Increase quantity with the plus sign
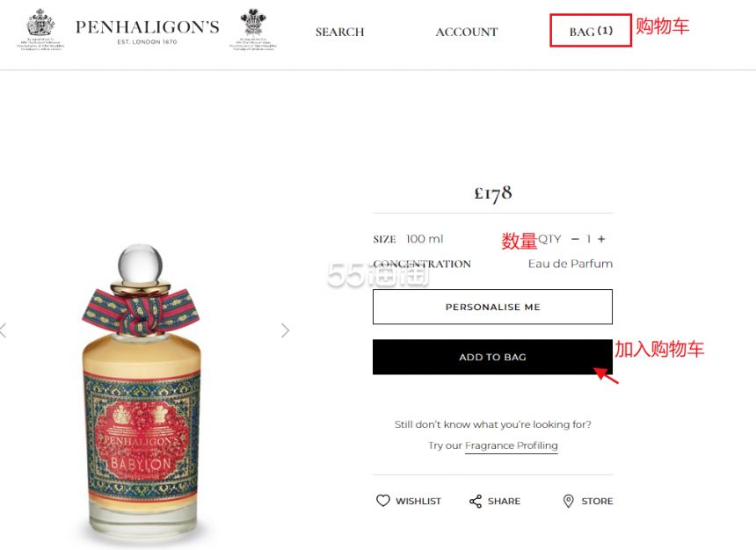The width and height of the screenshot is (756, 550). tap(601, 239)
